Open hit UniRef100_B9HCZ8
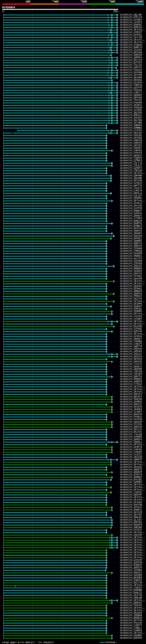Viewport: 146px width, 644px height. [131, 27]
